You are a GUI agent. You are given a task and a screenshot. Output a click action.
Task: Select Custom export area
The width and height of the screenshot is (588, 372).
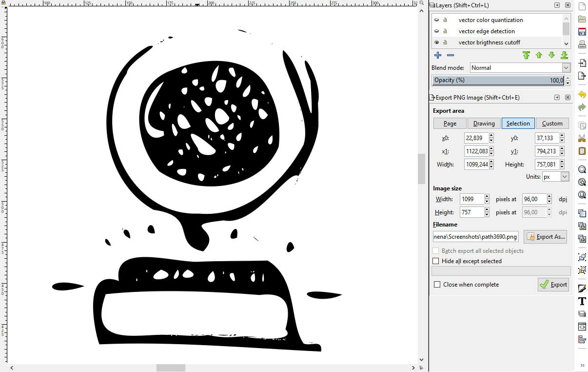tap(552, 124)
